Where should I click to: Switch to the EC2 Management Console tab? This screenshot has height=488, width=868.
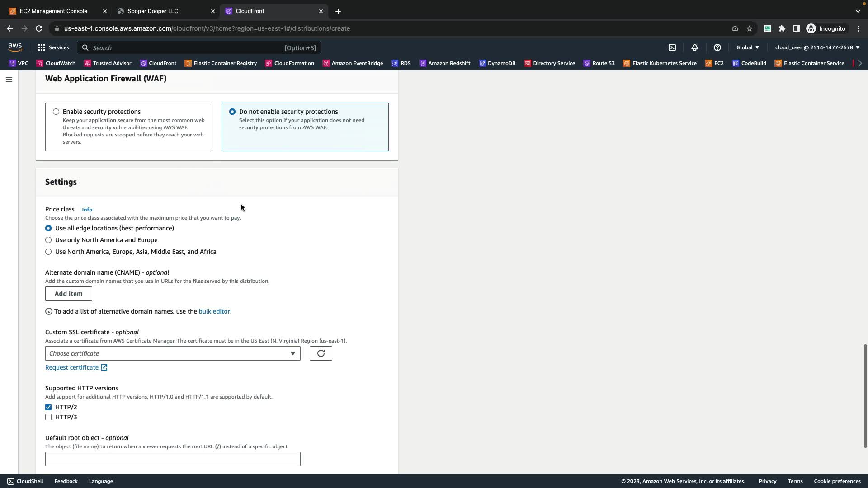pyautogui.click(x=53, y=11)
